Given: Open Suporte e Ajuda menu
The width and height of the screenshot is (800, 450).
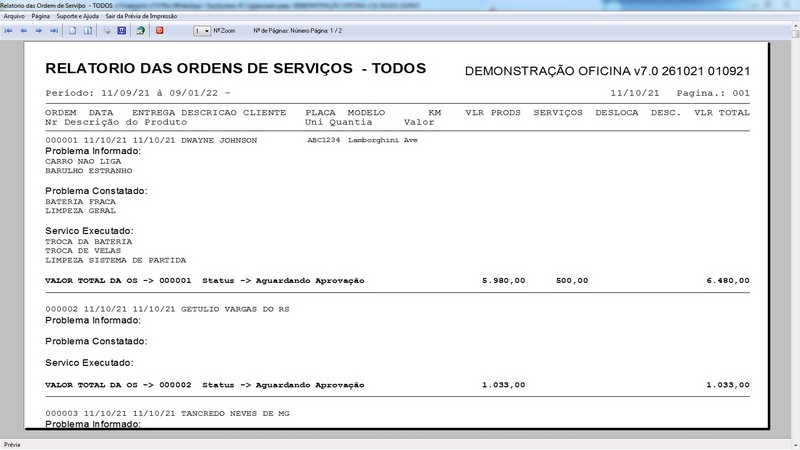Looking at the screenshot, I should tap(78, 16).
